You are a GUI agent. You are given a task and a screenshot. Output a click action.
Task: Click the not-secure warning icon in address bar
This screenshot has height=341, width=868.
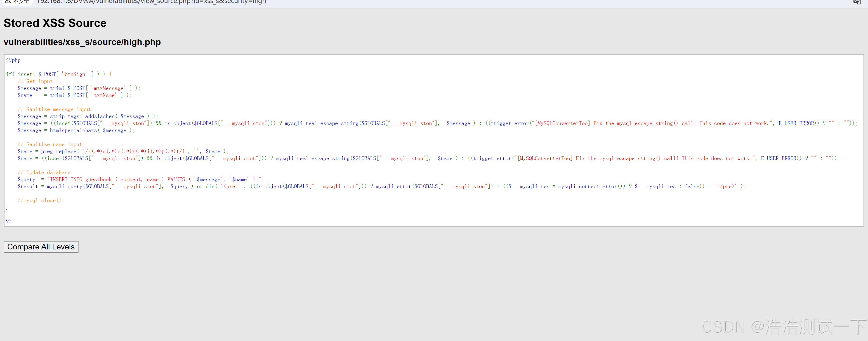7,2
